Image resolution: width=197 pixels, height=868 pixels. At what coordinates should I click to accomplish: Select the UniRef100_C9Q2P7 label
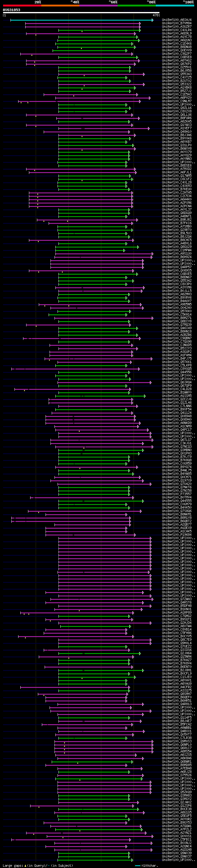(x=177, y=54)
